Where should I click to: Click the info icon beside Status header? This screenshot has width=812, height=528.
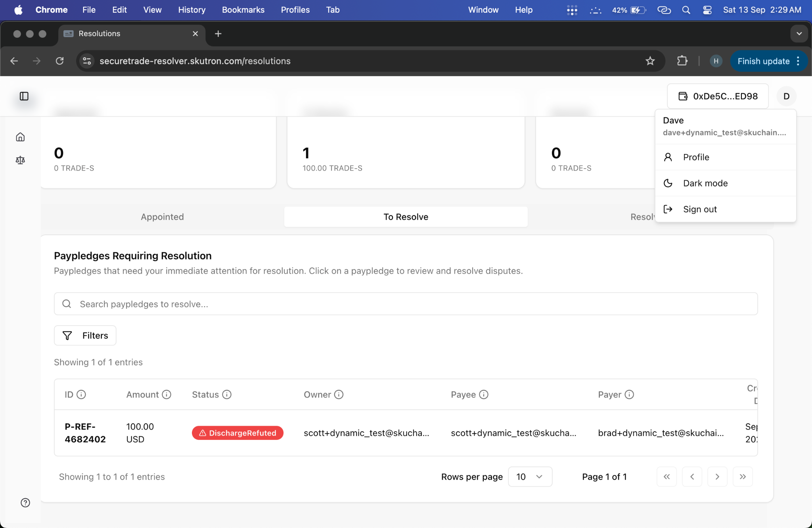tap(227, 394)
